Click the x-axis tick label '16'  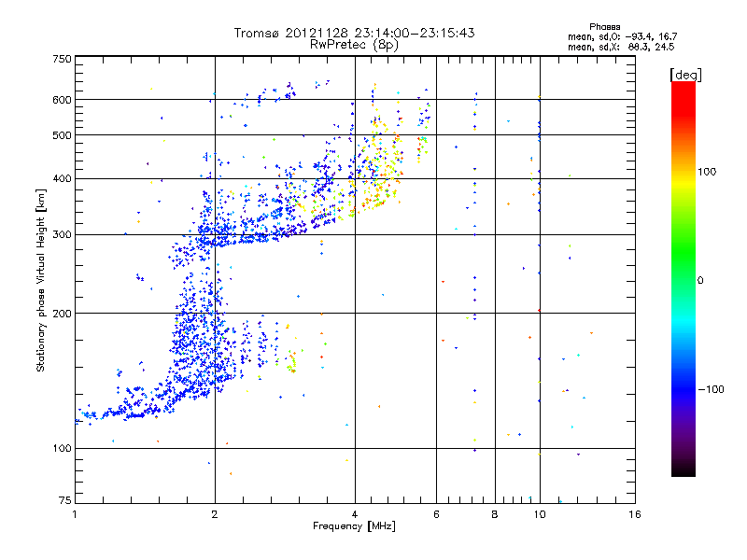click(x=635, y=514)
